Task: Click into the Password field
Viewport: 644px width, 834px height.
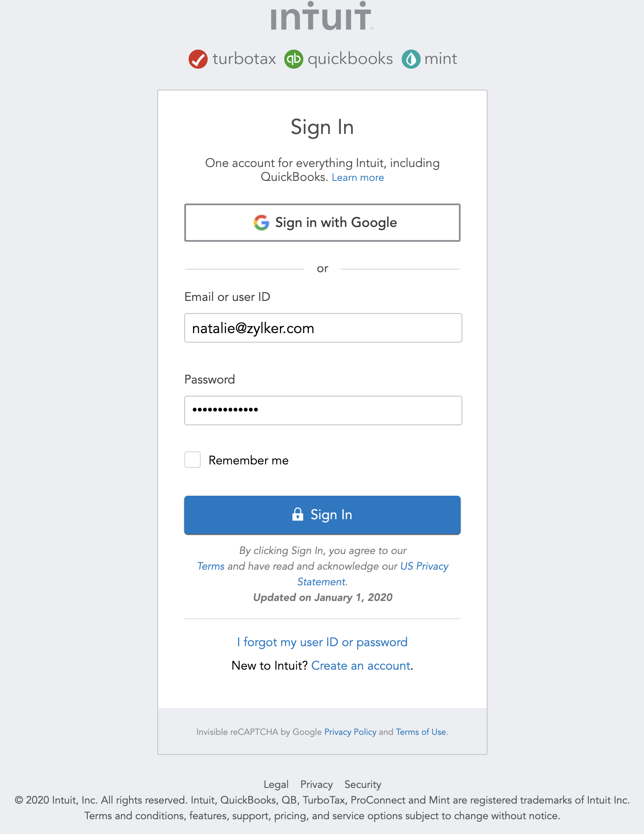Action: 323,410
